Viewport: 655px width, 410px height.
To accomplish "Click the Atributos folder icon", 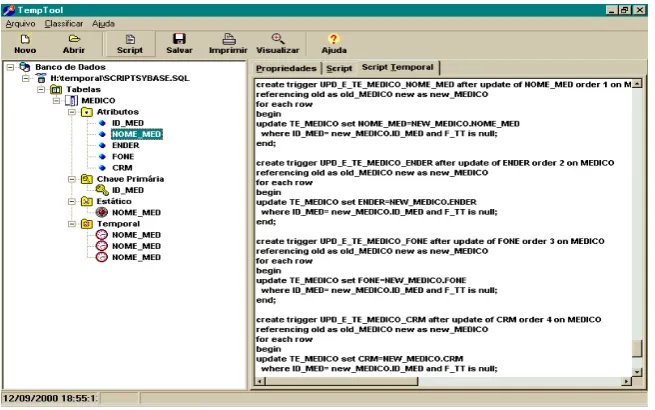I will (86, 112).
